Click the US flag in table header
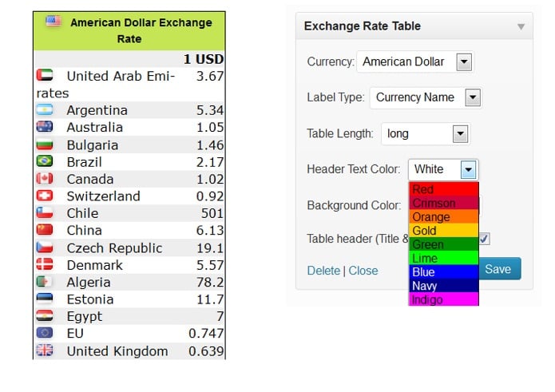Image resolution: width=555 pixels, height=392 pixels. (54, 21)
